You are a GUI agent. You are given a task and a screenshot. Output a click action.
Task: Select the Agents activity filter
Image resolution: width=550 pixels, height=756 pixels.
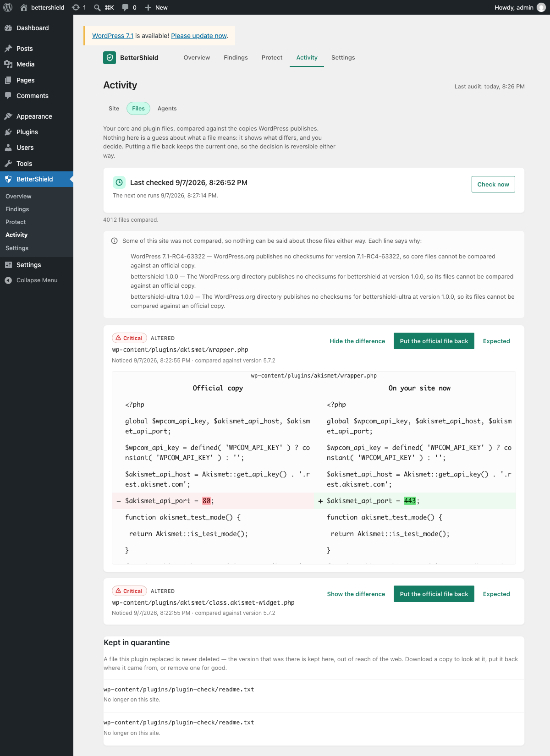[167, 109]
